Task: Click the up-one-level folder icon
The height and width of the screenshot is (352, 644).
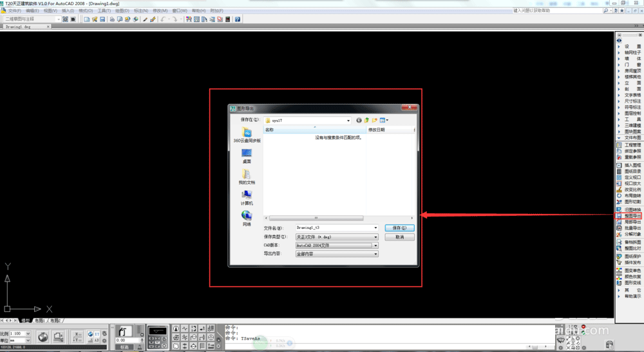Action: coord(367,121)
